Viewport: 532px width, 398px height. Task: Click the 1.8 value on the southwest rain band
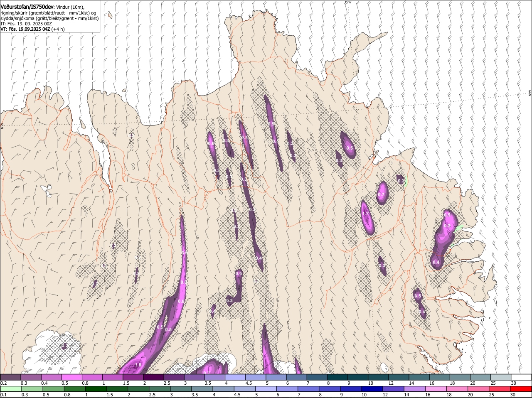coord(138,365)
